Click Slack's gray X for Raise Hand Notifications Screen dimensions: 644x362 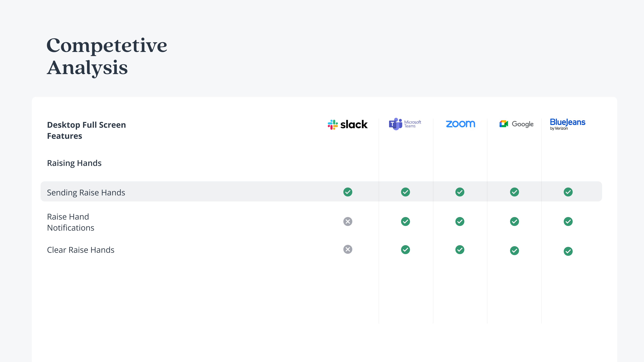(x=348, y=221)
